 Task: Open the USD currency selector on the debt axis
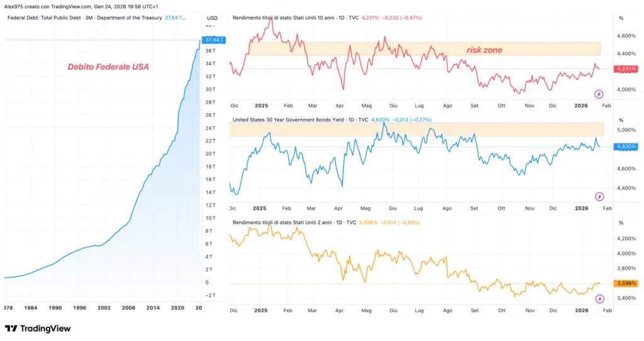click(x=213, y=18)
